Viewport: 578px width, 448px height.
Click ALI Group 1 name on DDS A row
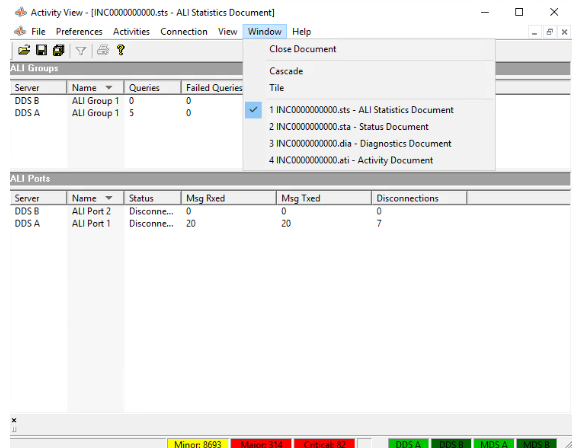(95, 113)
